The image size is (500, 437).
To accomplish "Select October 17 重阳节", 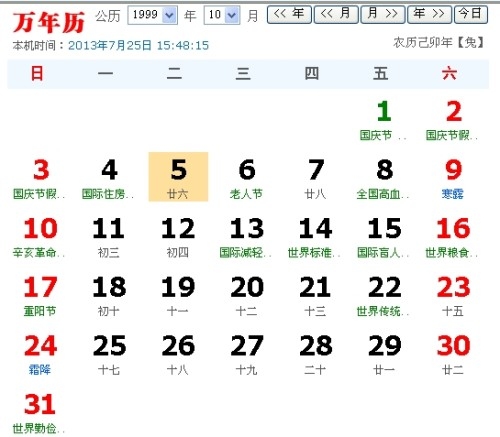I will [x=41, y=296].
